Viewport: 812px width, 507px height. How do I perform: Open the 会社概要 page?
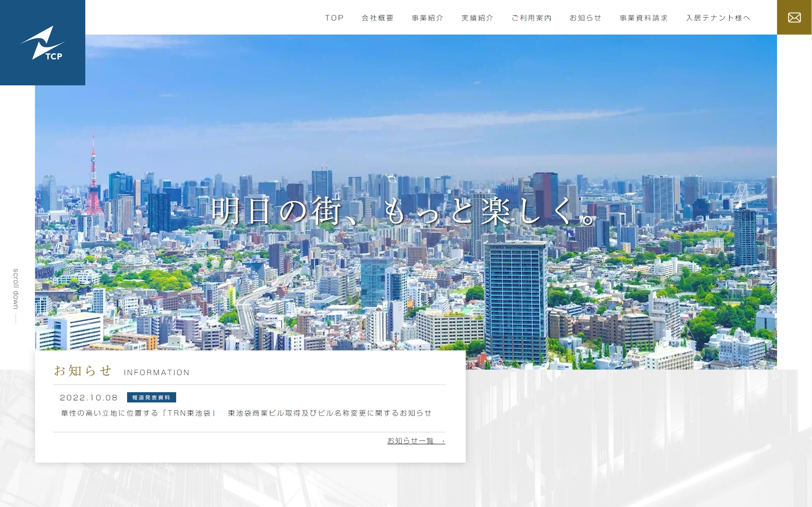click(377, 17)
